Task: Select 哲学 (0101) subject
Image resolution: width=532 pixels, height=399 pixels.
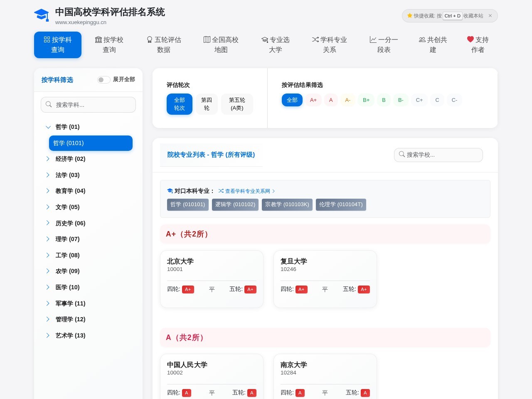Action: pyautogui.click(x=91, y=143)
